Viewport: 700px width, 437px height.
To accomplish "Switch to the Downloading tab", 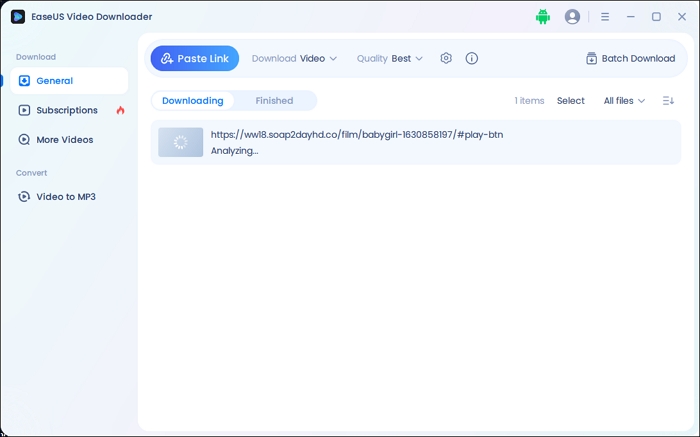I will point(192,101).
